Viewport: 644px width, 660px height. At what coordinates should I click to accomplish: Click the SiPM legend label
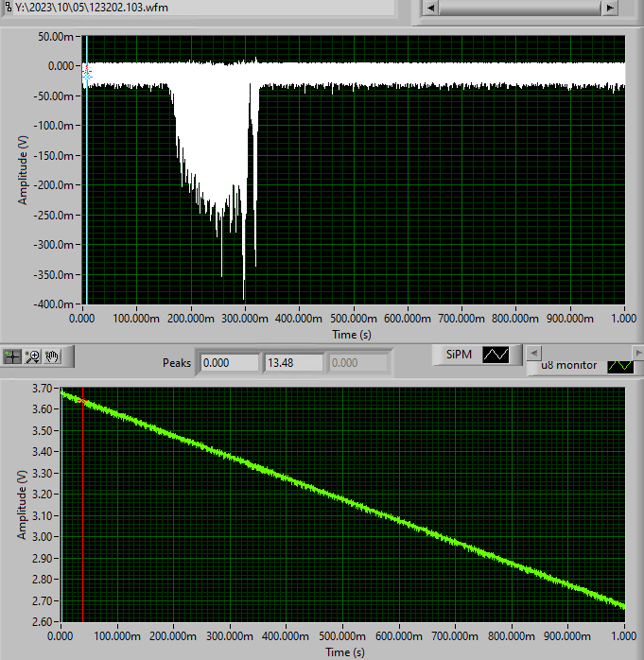click(459, 355)
